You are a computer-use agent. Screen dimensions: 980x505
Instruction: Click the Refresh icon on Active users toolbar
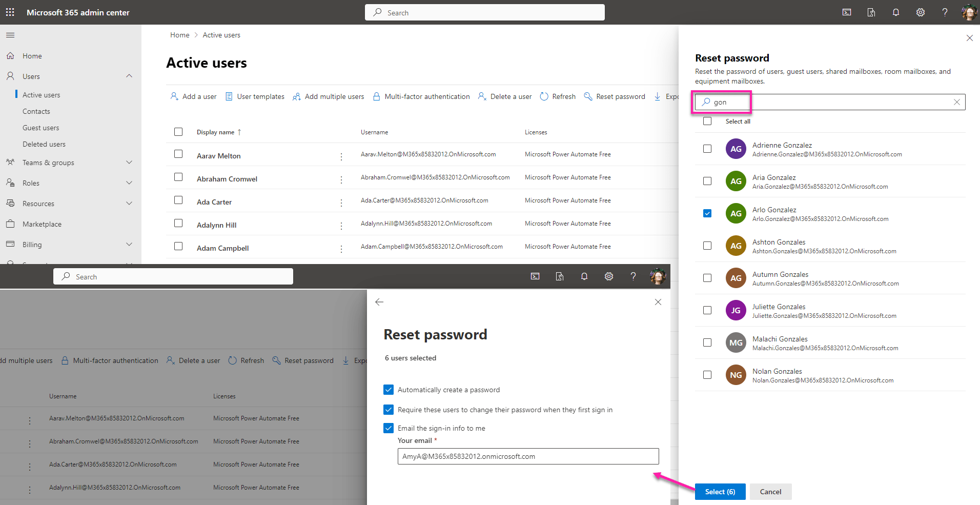click(543, 96)
